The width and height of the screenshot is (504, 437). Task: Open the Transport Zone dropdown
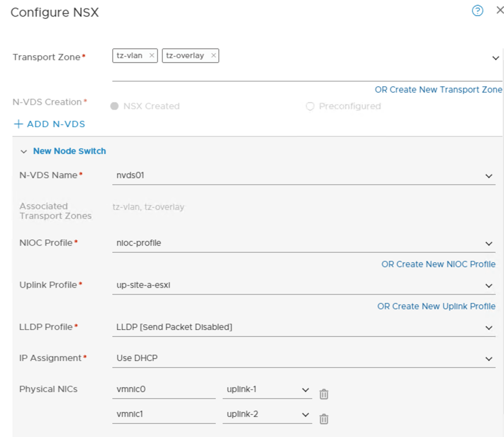(496, 58)
